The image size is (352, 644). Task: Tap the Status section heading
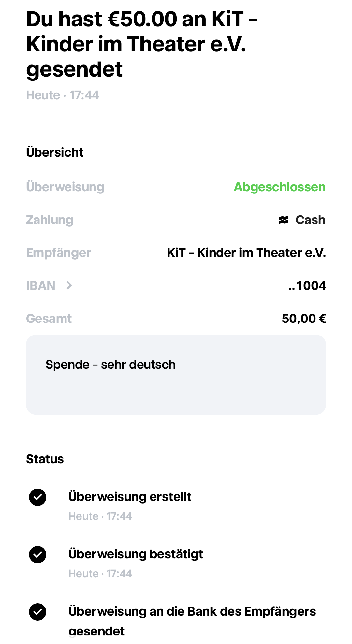click(x=45, y=459)
